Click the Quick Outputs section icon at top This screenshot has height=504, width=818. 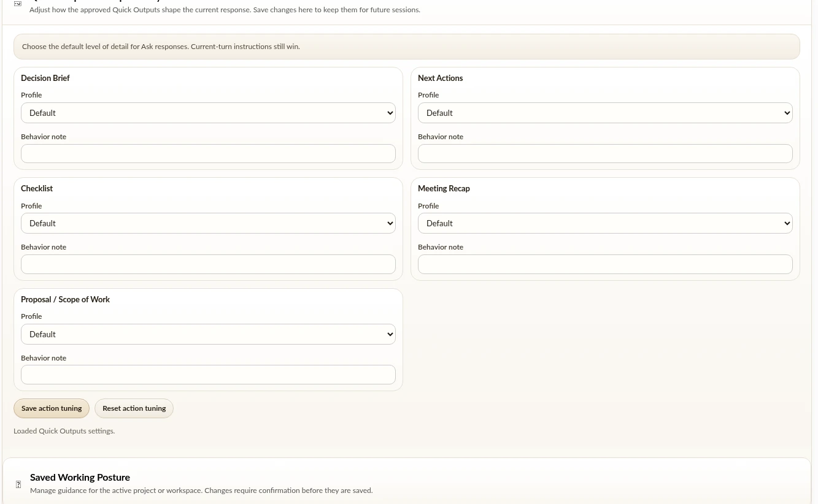coord(18,4)
